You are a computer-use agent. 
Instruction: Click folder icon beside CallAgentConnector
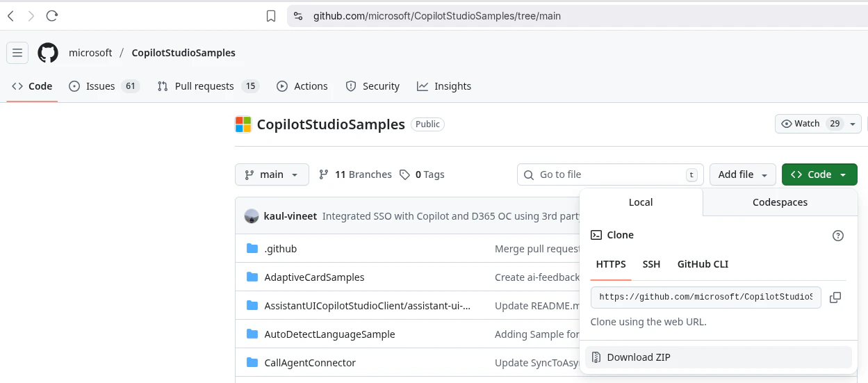click(252, 363)
